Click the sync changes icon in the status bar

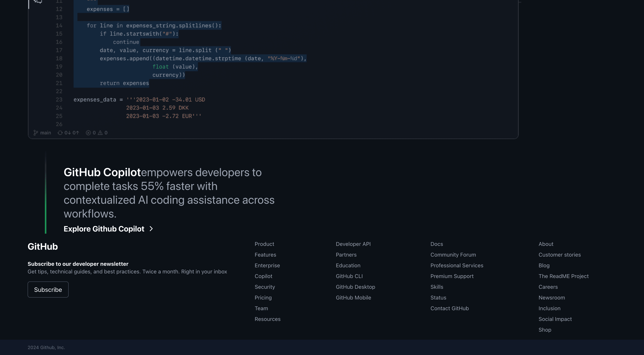(60, 133)
